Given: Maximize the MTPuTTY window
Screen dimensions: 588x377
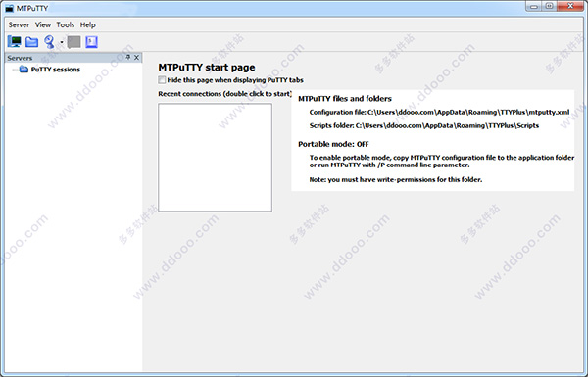Looking at the screenshot, I should pos(550,6).
